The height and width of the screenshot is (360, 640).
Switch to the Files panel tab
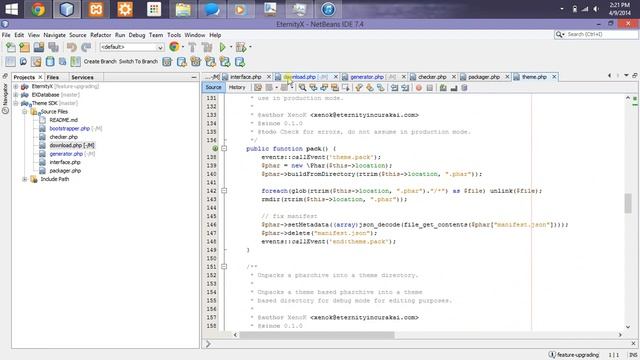coord(53,77)
